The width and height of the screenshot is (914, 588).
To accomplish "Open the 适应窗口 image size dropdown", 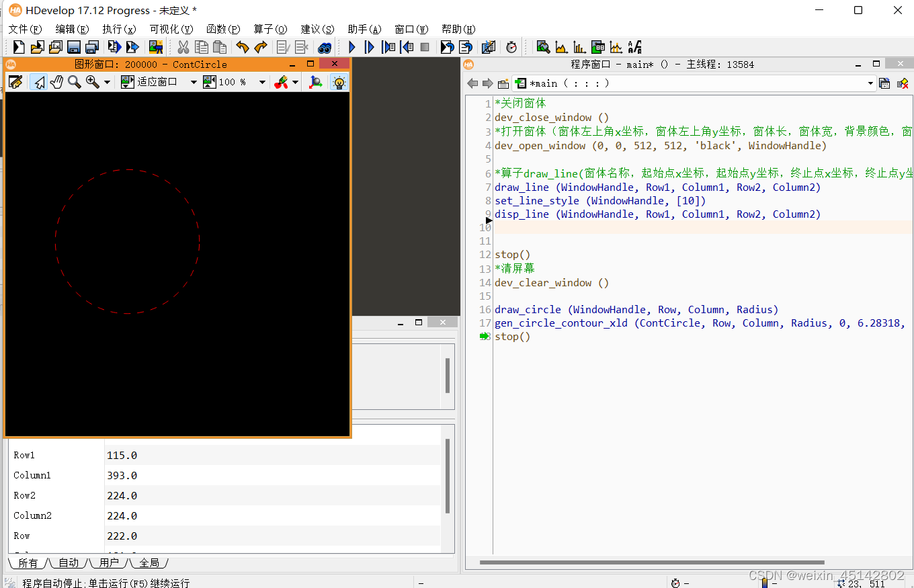I will [x=194, y=82].
